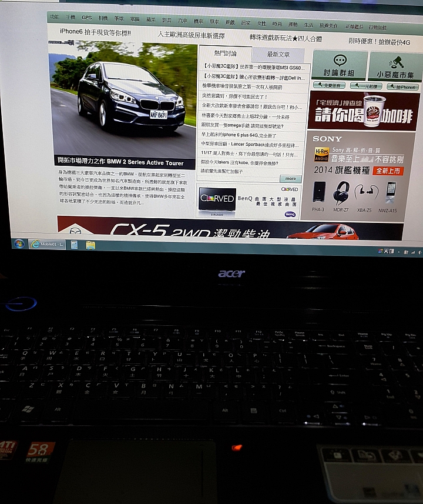Open the BMW 2 Series Active Tourer photo
This screenshot has width=423, height=504.
pyautogui.click(x=123, y=99)
